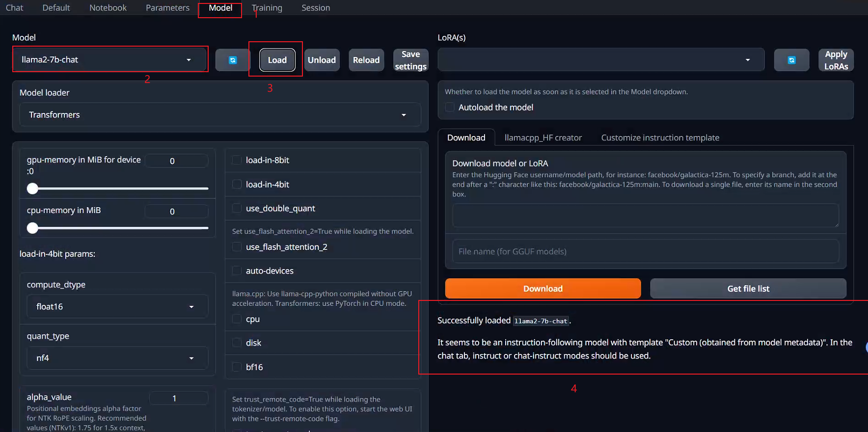
Task: Open Customize instruction template tab
Action: [660, 138]
